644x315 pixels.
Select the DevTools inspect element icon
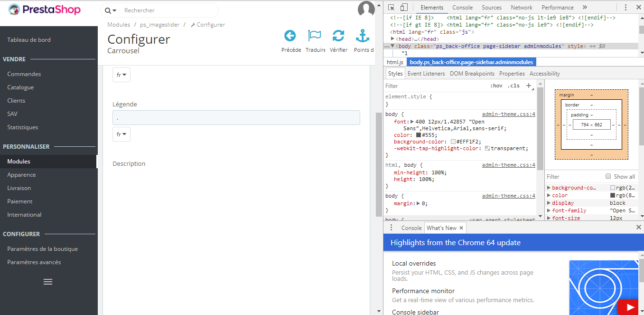click(x=392, y=7)
